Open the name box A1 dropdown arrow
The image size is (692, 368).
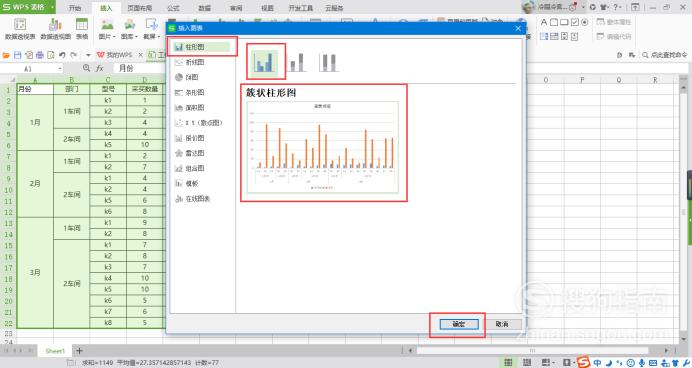(x=60, y=69)
